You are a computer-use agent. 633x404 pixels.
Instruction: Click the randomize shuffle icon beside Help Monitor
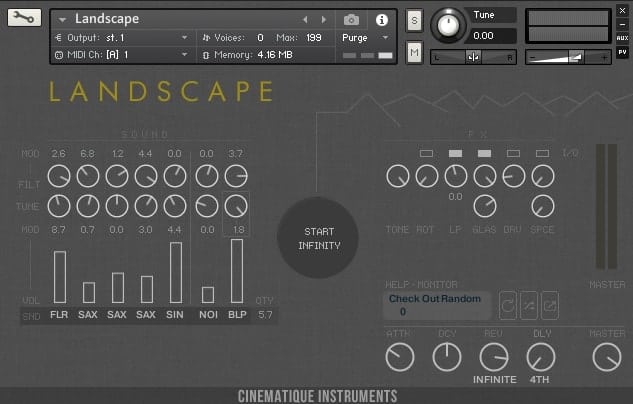tap(529, 306)
